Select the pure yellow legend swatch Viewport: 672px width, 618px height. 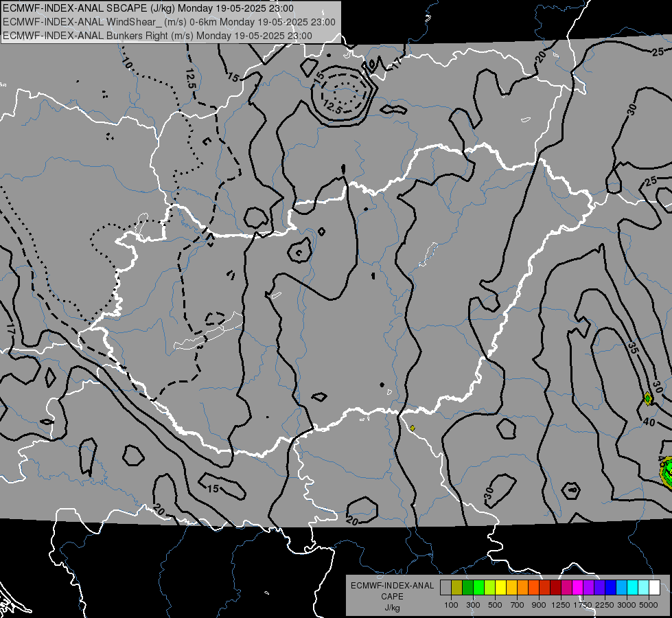coord(500,587)
